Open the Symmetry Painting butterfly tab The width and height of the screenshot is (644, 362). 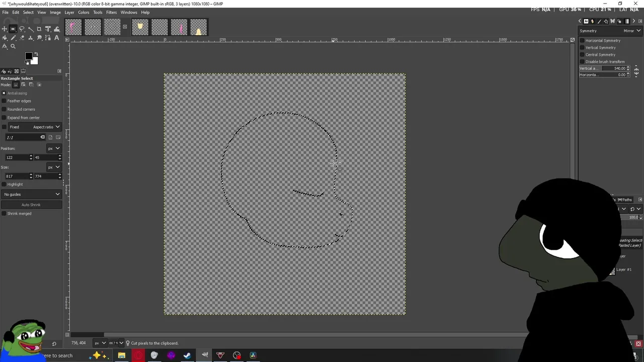pos(613,21)
